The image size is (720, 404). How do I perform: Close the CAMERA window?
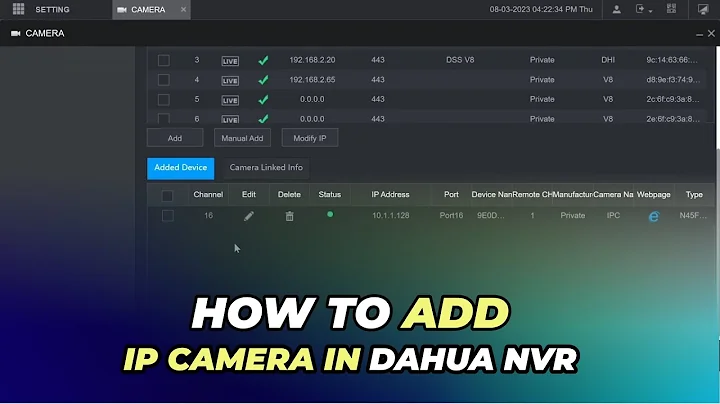(711, 34)
